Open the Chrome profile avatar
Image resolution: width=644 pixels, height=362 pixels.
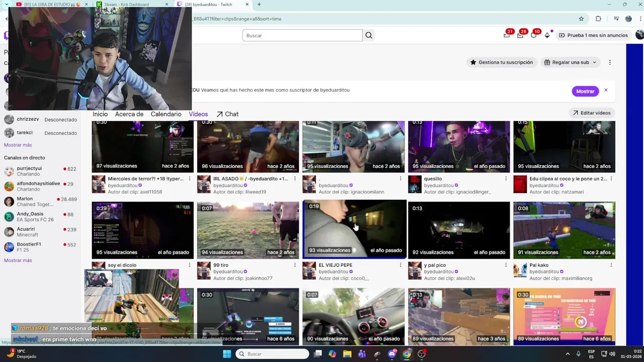628,19
